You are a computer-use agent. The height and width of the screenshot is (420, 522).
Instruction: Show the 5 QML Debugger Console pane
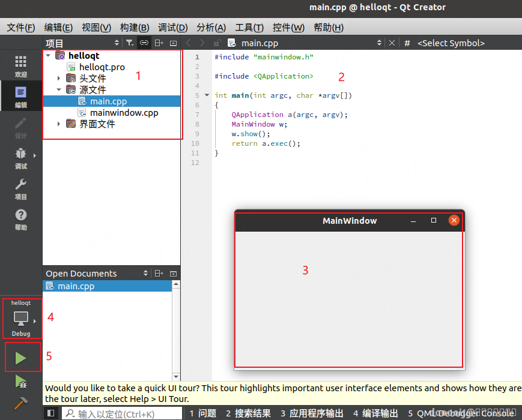[461, 413]
